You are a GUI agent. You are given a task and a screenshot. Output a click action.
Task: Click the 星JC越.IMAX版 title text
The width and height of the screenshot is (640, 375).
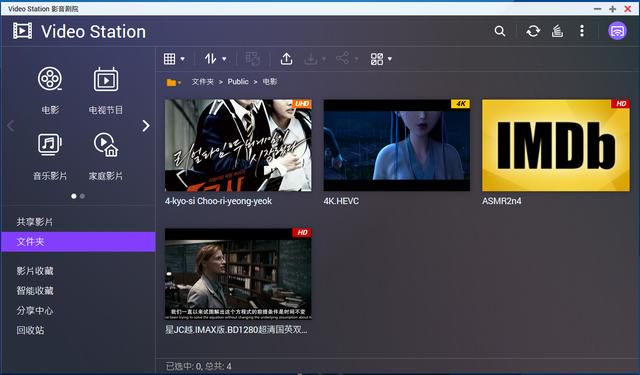click(236, 330)
